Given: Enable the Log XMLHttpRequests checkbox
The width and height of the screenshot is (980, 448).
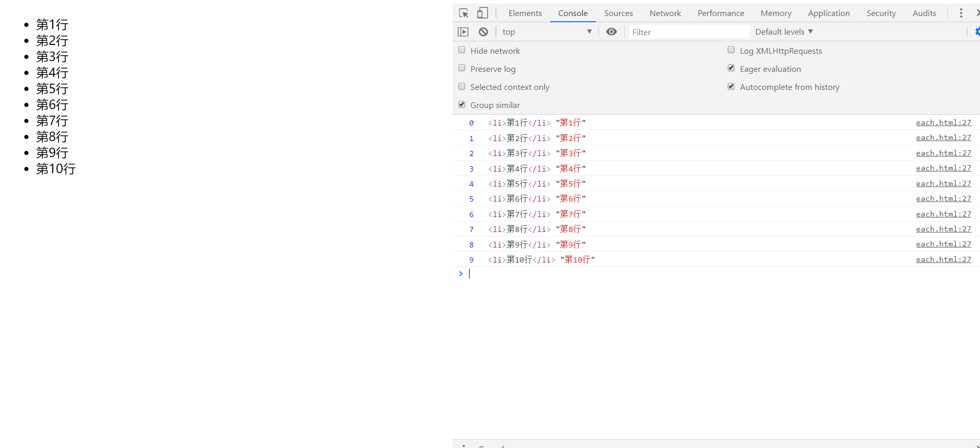Looking at the screenshot, I should coord(731,50).
